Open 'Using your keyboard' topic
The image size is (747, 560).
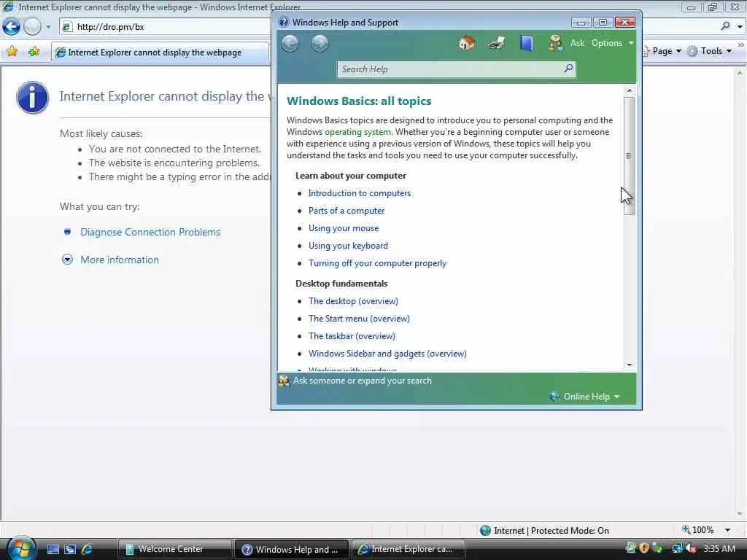[348, 246]
